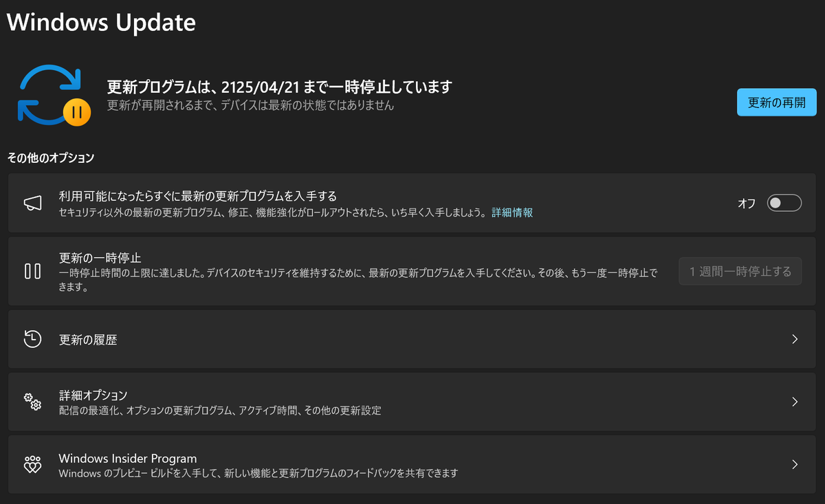
Task: Click the circular arrows update status icon
Action: click(x=54, y=95)
